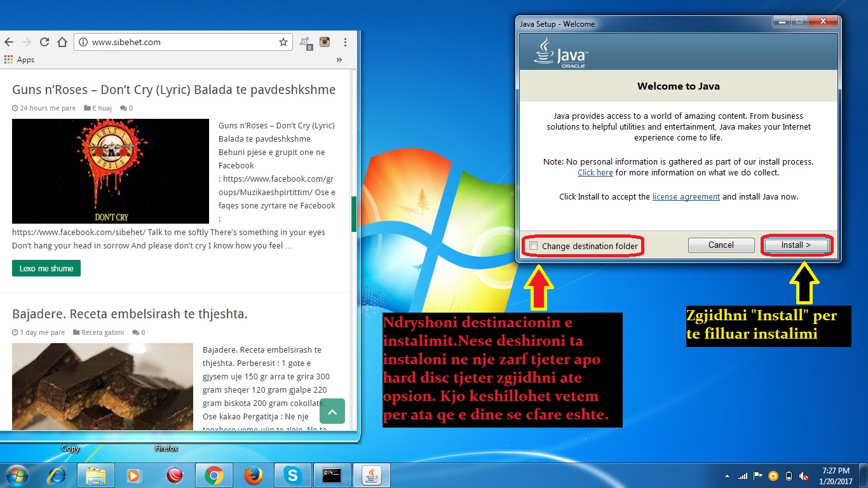Open Windows Media Player from taskbar
This screenshot has width=868, height=488.
coord(134,475)
